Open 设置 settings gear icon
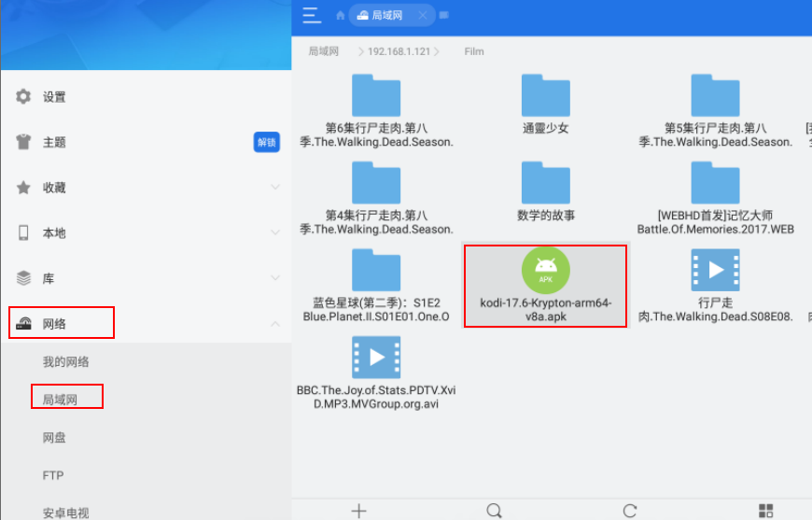 click(23, 96)
